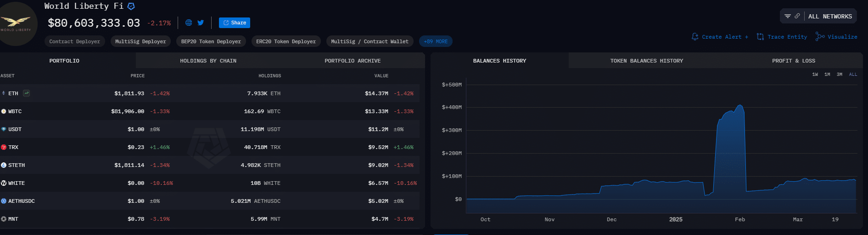The height and width of the screenshot is (235, 868).
Task: Set chart range to 1W
Action: point(815,75)
